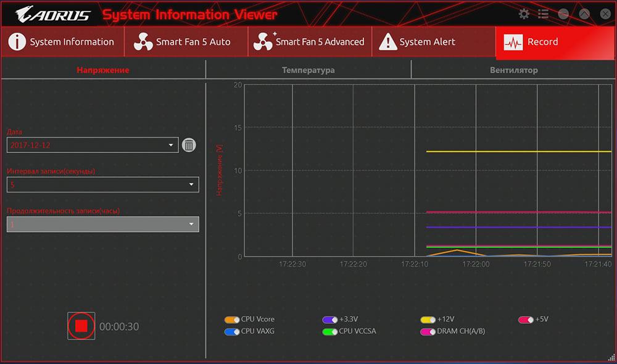Click the info icon on System Information
Screen dimensions: 617x364
pyautogui.click(x=17, y=41)
